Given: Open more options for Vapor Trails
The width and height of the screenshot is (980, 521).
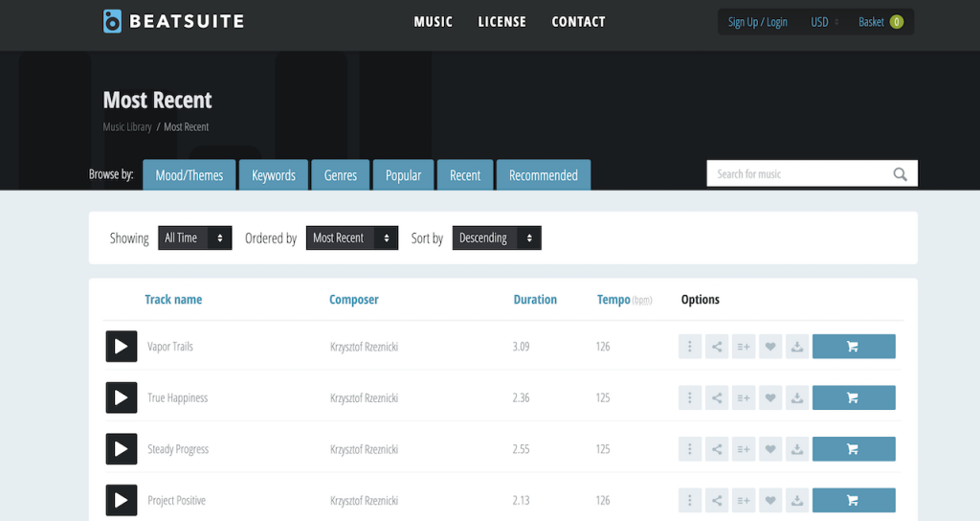Looking at the screenshot, I should click(x=690, y=347).
